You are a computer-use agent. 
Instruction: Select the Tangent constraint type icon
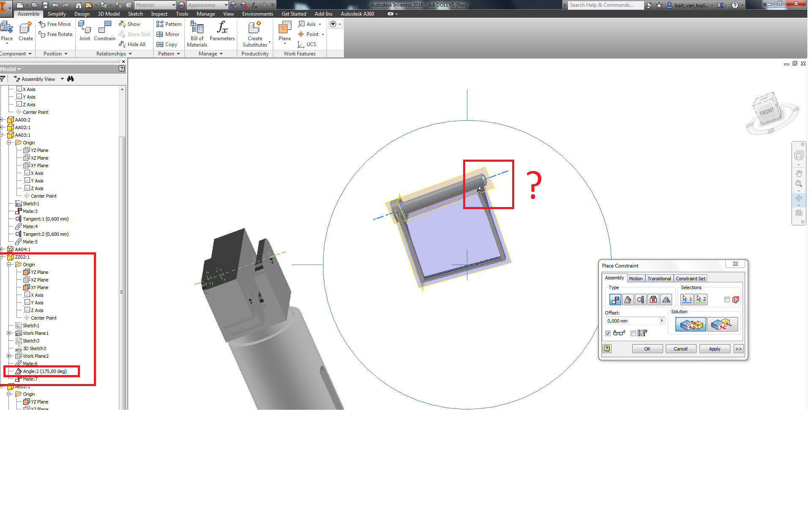pyautogui.click(x=640, y=300)
